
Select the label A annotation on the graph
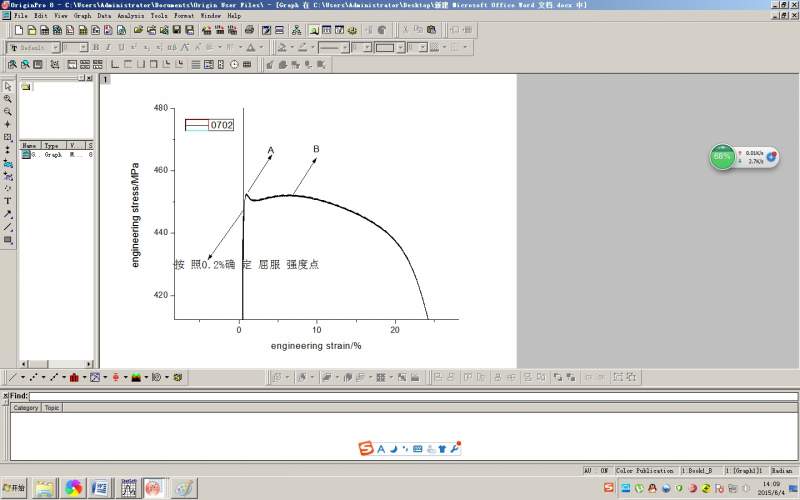[271, 150]
